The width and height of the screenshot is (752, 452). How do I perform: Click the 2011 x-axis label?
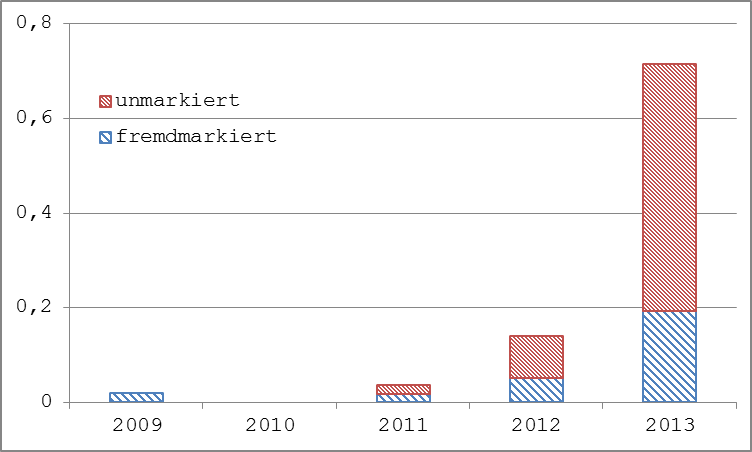403,425
